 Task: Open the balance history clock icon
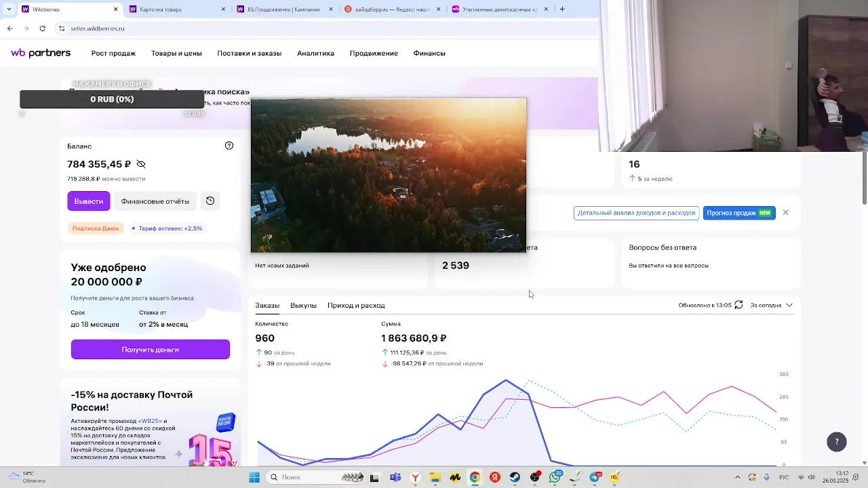[x=210, y=201]
